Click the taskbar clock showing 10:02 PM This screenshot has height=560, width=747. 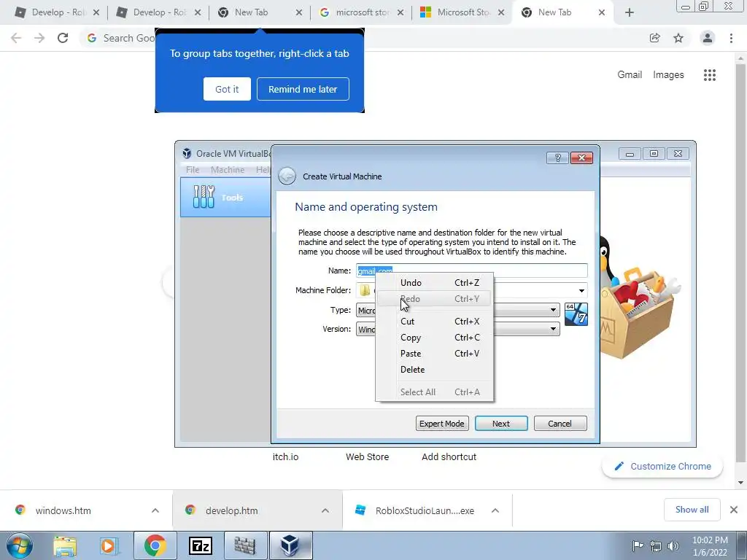(x=709, y=546)
